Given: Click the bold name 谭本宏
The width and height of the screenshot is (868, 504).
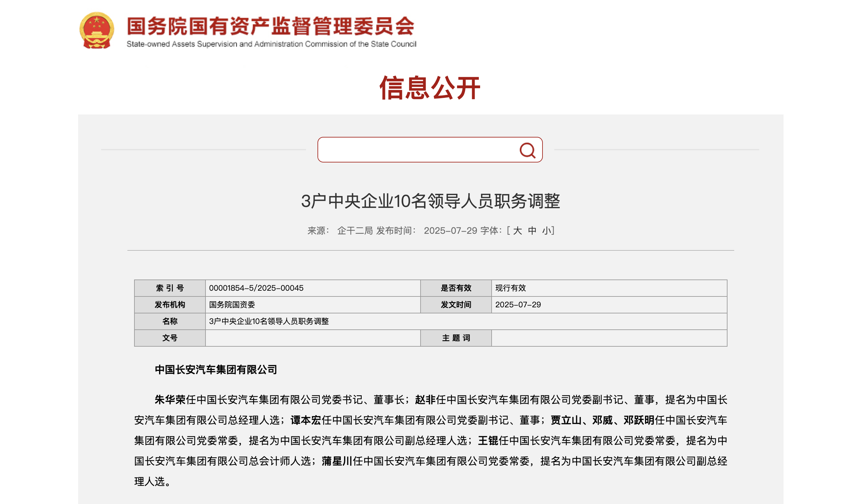Looking at the screenshot, I should [x=306, y=420].
